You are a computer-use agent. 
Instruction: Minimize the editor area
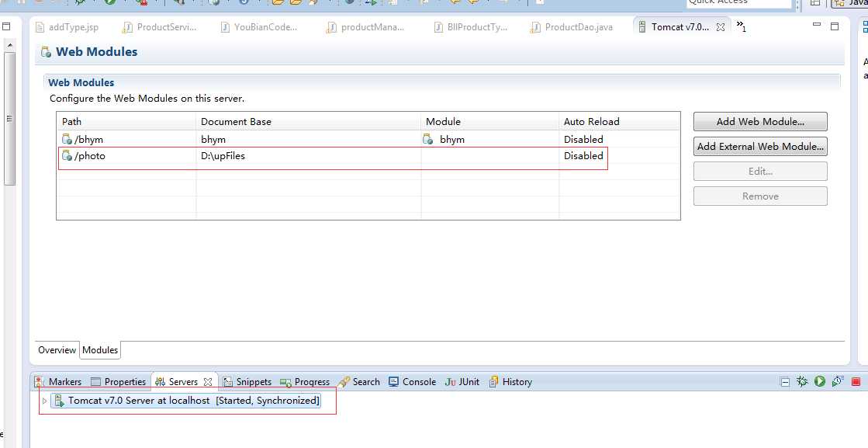point(817,25)
